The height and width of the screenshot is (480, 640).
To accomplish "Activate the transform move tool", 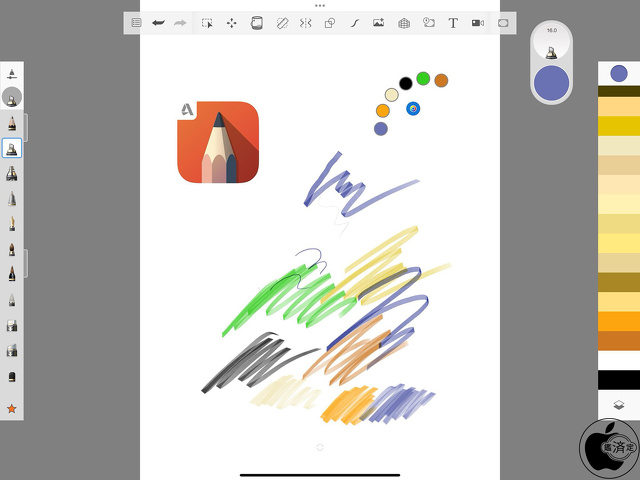I will [x=232, y=23].
